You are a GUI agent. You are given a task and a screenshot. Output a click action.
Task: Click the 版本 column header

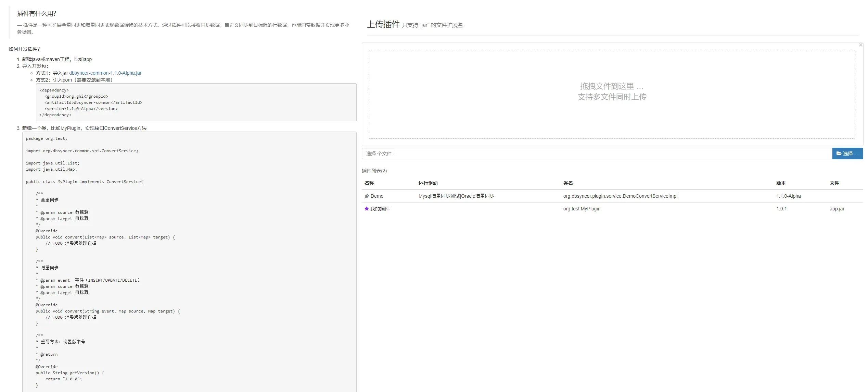(781, 183)
